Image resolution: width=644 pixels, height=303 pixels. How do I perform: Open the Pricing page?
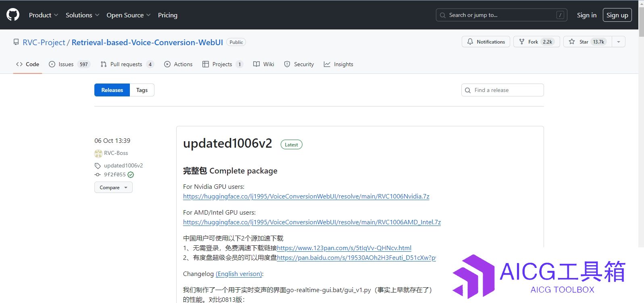pos(168,15)
